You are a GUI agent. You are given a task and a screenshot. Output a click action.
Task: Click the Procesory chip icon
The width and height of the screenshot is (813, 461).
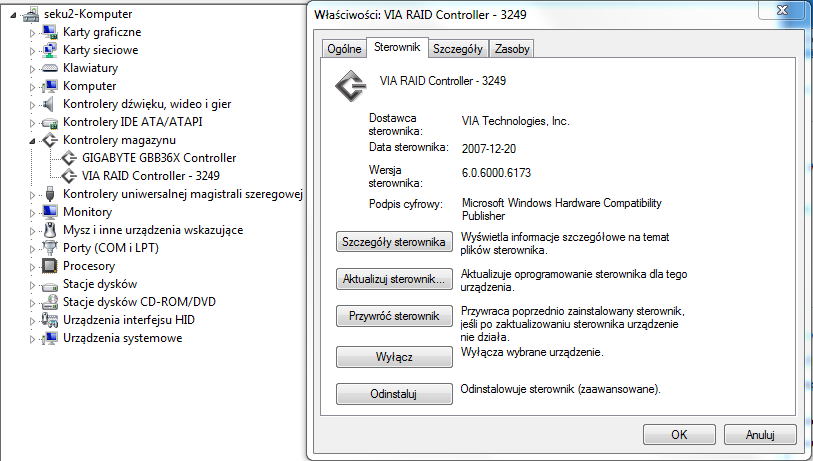coord(50,266)
